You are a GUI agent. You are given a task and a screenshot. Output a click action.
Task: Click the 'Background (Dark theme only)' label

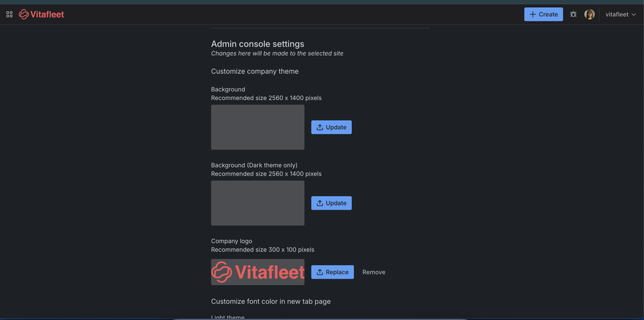click(x=254, y=165)
